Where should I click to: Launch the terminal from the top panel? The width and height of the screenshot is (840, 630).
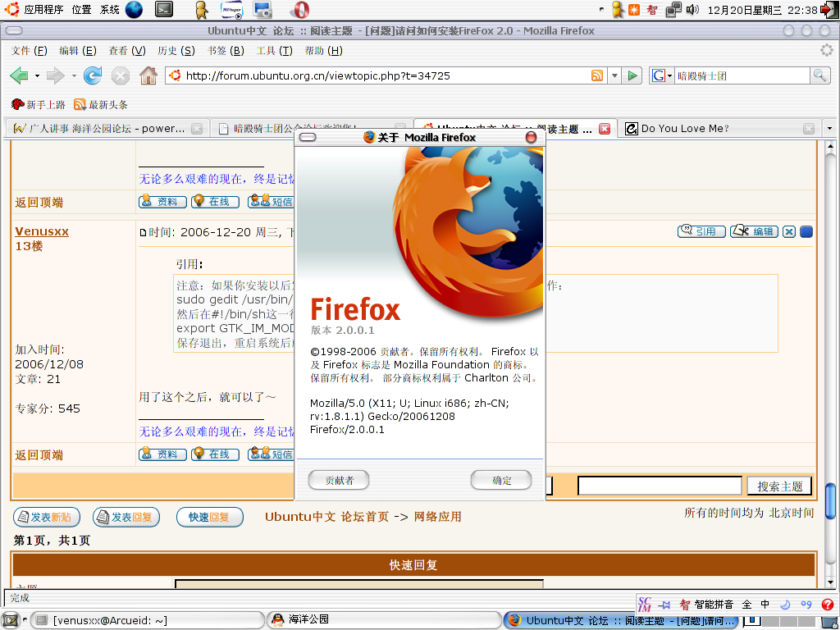[x=164, y=10]
